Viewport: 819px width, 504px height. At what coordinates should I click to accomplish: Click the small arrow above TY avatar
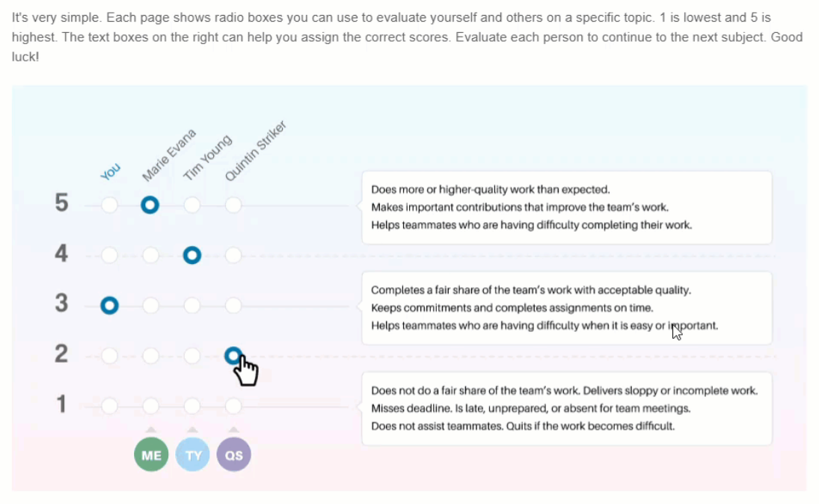[x=192, y=429]
